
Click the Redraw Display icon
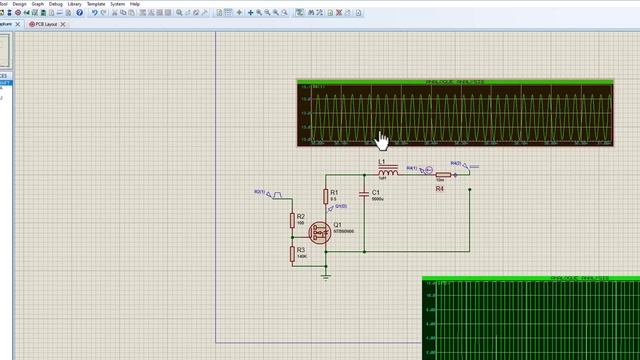pyautogui.click(x=219, y=13)
